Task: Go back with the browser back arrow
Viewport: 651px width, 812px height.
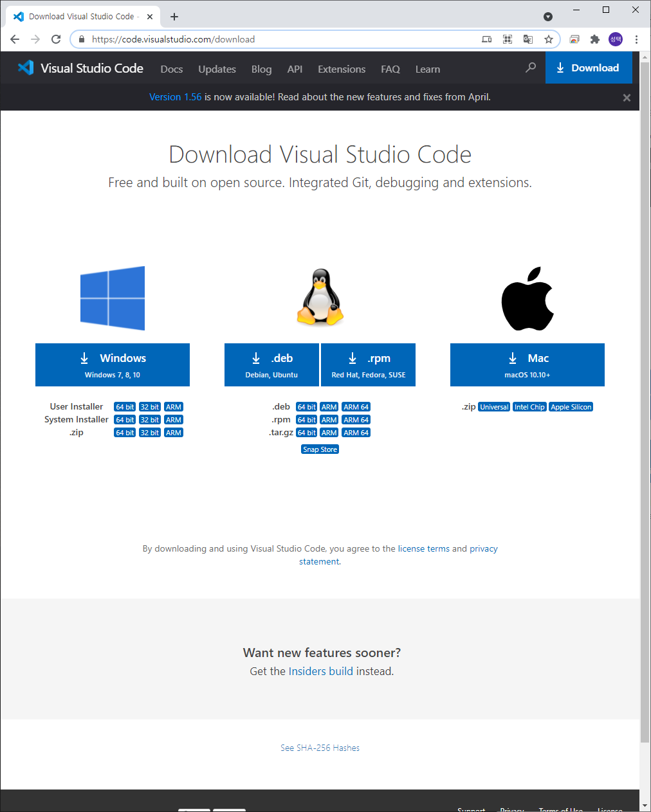Action: point(15,39)
